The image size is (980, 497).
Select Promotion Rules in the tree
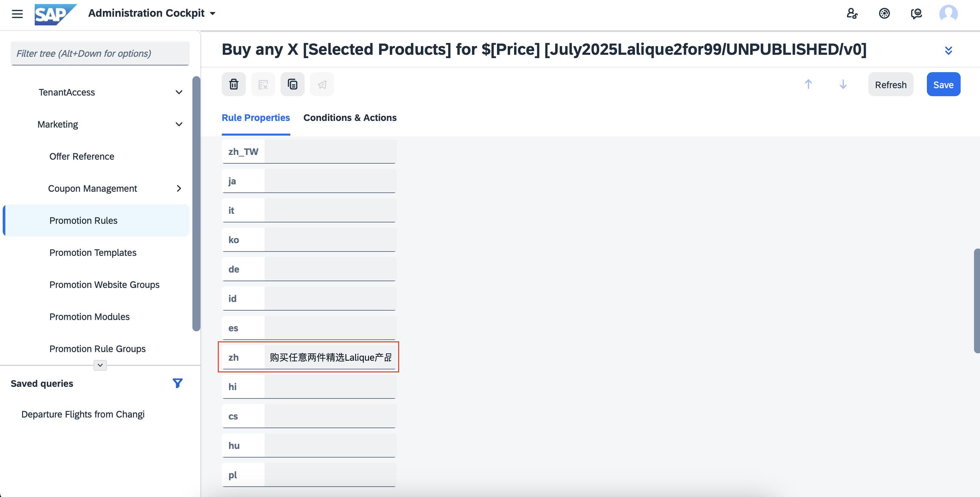96,220
